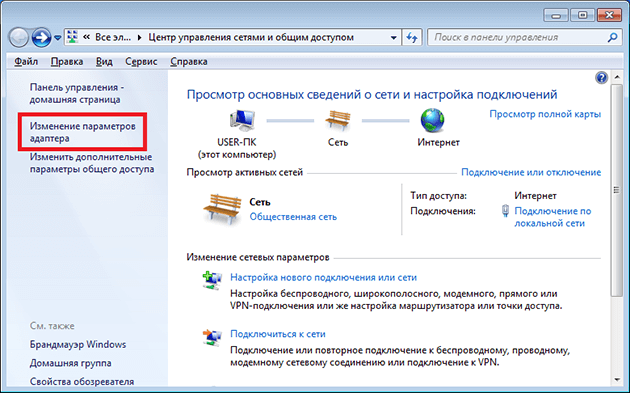Click the network plug icon beside Подключения
Viewport: 630px width, 393px height.
coord(505,211)
